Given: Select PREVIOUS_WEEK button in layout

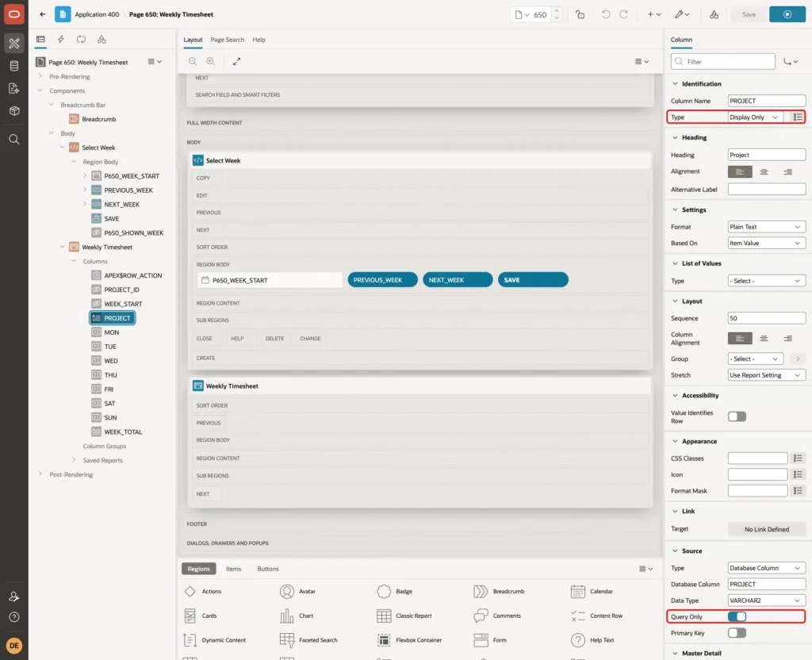Looking at the screenshot, I should (x=382, y=280).
